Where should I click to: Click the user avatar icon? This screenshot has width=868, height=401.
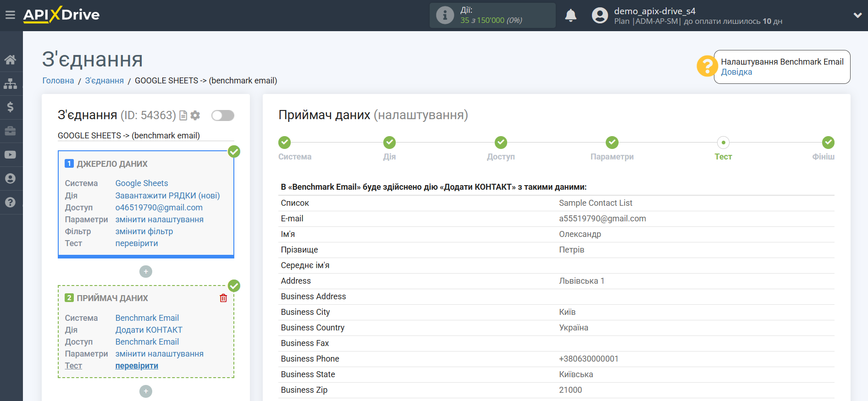point(599,16)
